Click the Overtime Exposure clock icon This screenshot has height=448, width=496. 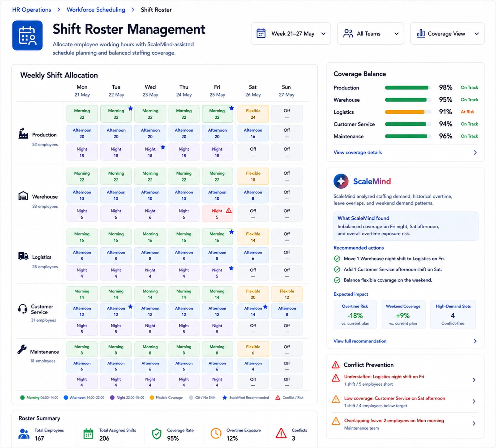pos(216,434)
